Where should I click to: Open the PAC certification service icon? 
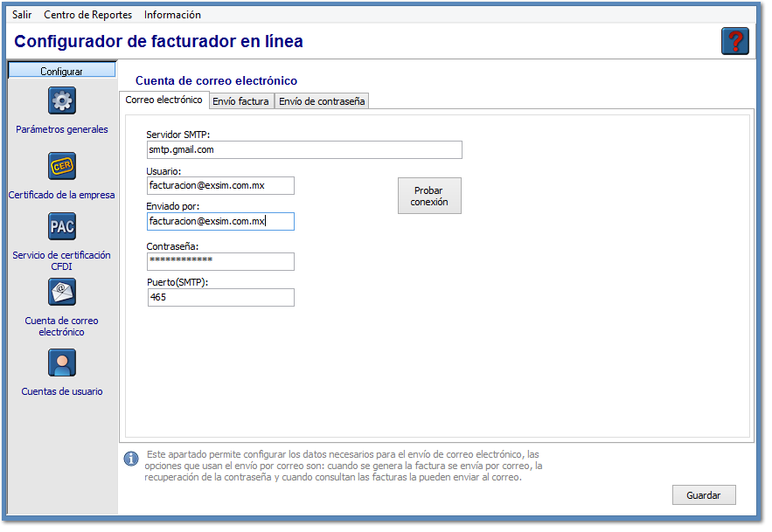click(x=63, y=228)
